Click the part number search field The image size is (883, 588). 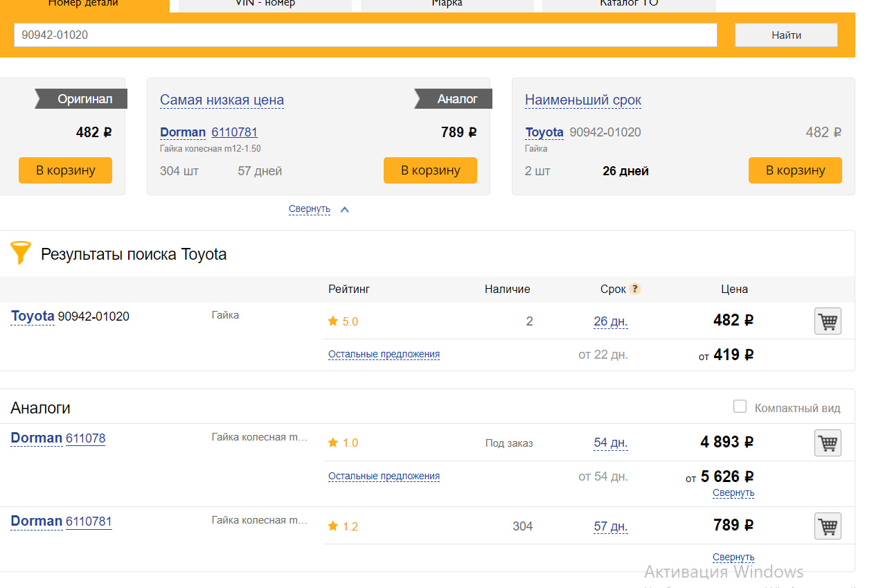(x=365, y=35)
